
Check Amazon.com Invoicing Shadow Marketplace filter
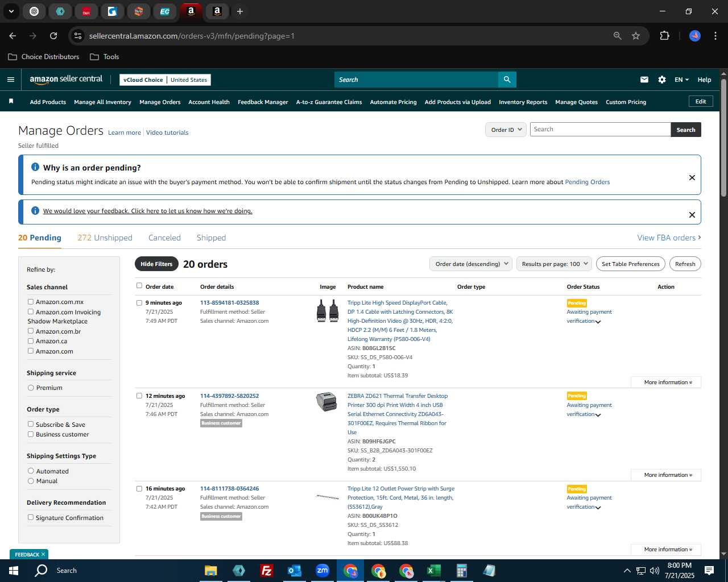click(31, 311)
